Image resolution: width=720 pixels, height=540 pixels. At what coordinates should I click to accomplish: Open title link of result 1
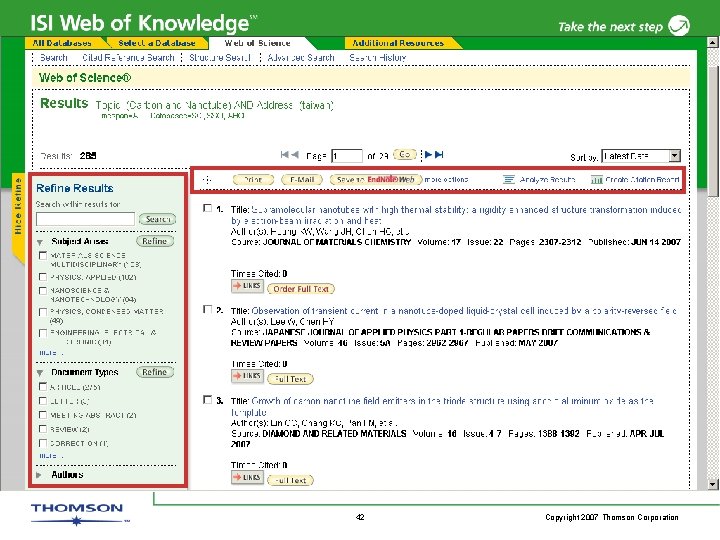(x=456, y=215)
